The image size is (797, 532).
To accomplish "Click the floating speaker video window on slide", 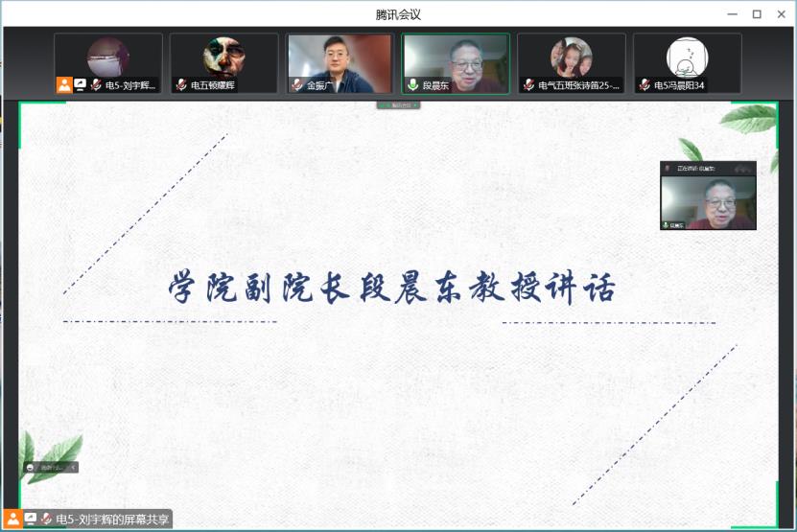I will pyautogui.click(x=708, y=197).
